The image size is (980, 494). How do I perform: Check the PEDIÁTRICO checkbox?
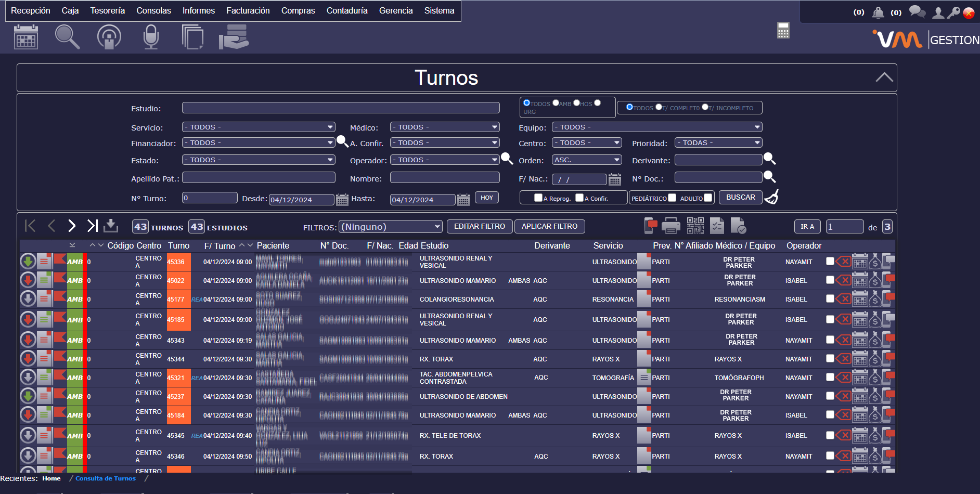point(672,198)
